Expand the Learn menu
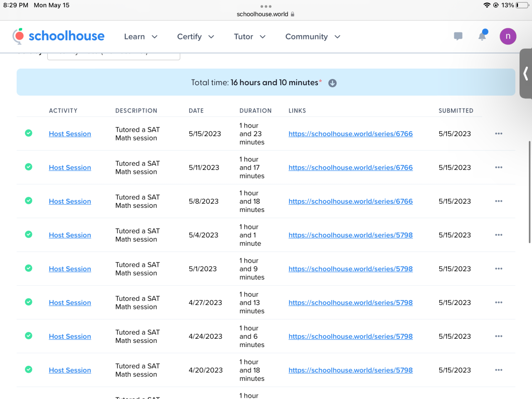 pos(141,37)
